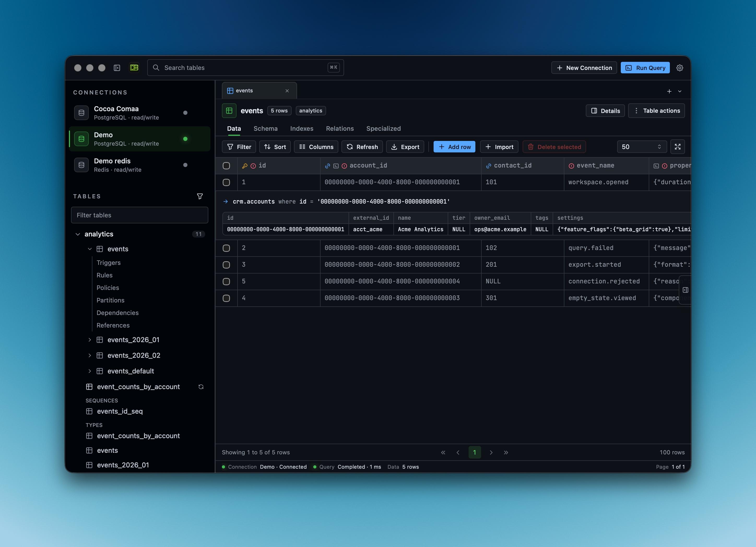Expand the events_2026_01 table node

coord(89,340)
